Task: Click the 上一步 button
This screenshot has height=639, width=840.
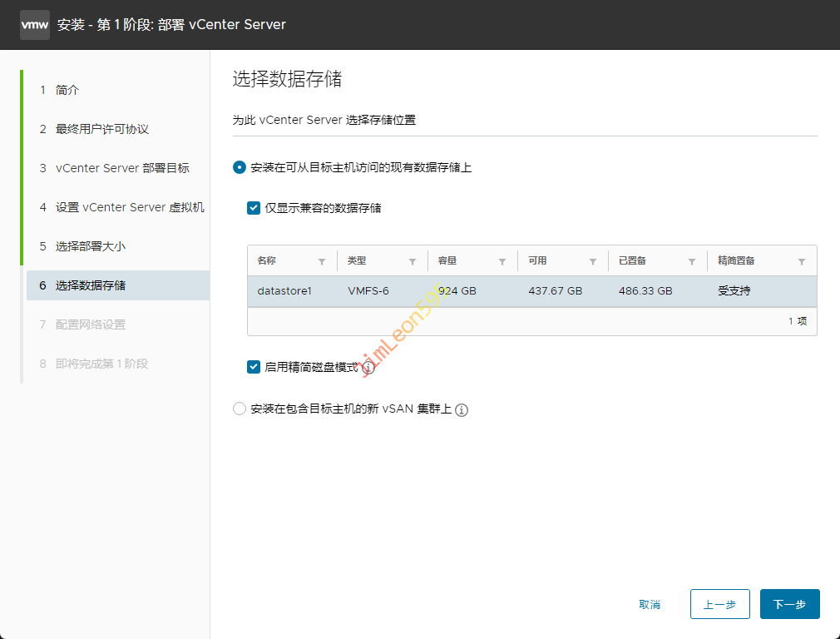Action: click(719, 604)
